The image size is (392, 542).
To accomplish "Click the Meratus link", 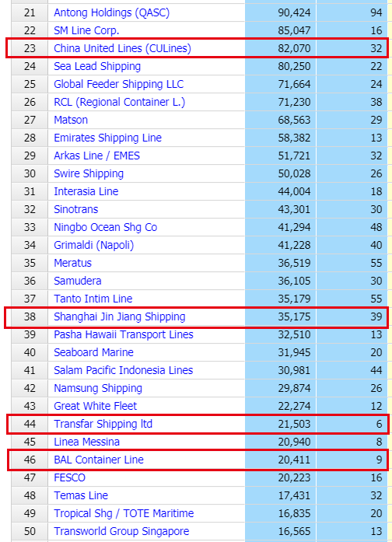I will point(72,263).
